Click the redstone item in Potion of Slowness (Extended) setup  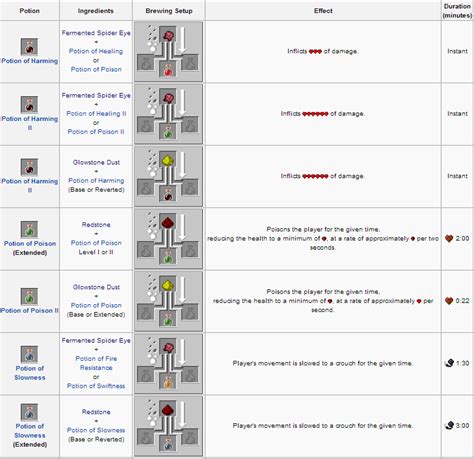168,409
